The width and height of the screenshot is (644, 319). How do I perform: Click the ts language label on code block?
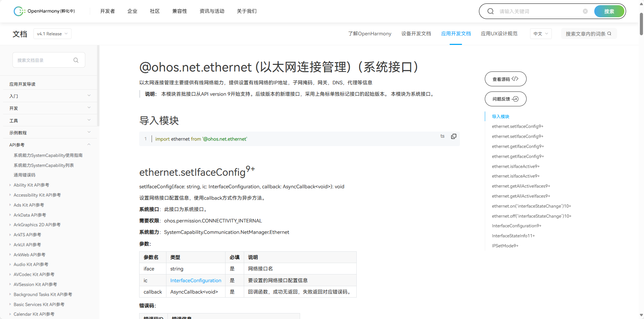pyautogui.click(x=442, y=136)
